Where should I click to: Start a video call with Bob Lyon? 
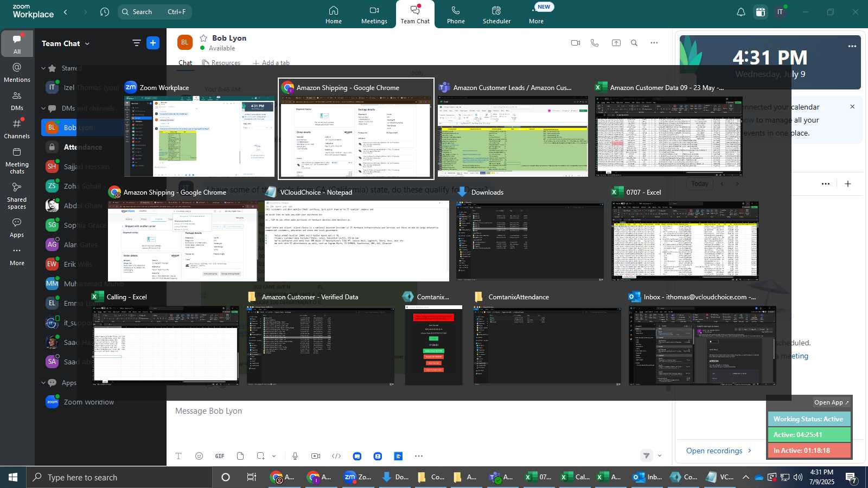click(576, 43)
